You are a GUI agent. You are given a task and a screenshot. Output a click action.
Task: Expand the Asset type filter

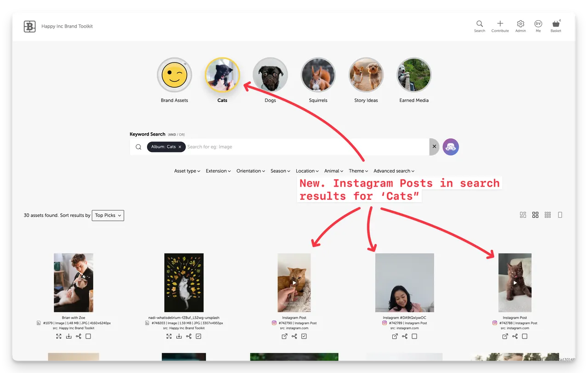coord(187,171)
